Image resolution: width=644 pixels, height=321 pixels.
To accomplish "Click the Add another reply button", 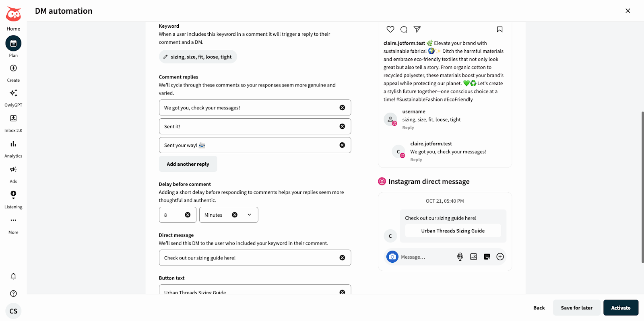I will pos(188,164).
